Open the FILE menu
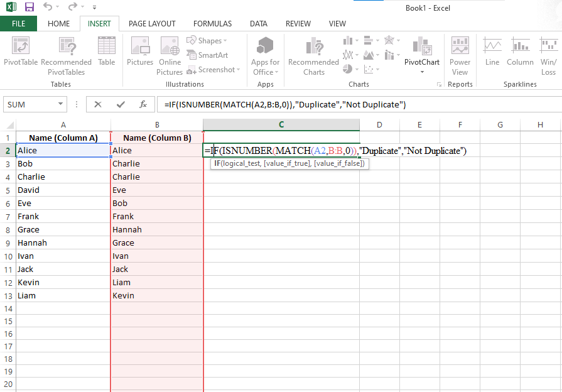This screenshot has height=392, width=562. 19,23
